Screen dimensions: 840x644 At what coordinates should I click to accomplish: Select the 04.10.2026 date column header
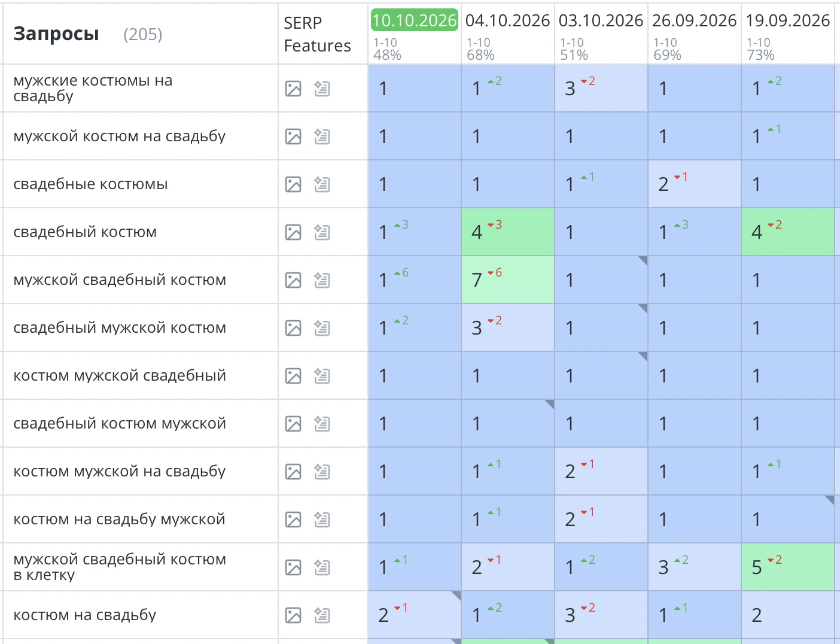(507, 20)
